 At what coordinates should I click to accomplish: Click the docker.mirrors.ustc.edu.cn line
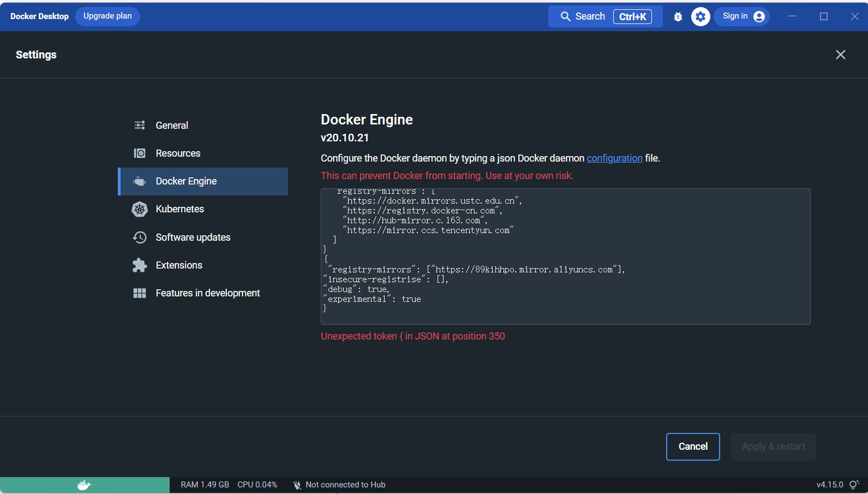click(432, 201)
